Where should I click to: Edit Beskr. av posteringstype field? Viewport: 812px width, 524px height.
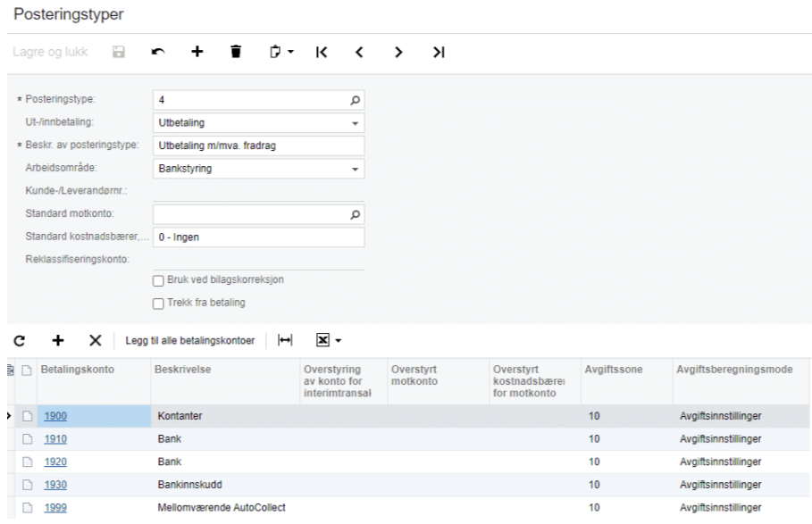click(x=258, y=146)
